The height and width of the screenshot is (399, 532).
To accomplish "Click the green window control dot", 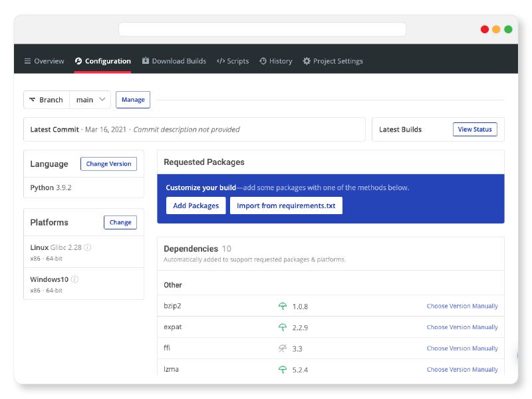I will tap(508, 29).
